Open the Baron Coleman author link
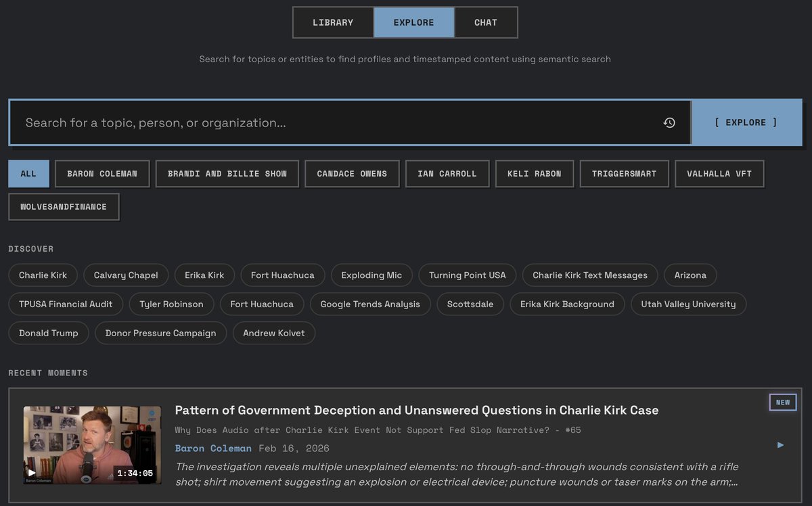The width and height of the screenshot is (812, 506). click(x=213, y=448)
